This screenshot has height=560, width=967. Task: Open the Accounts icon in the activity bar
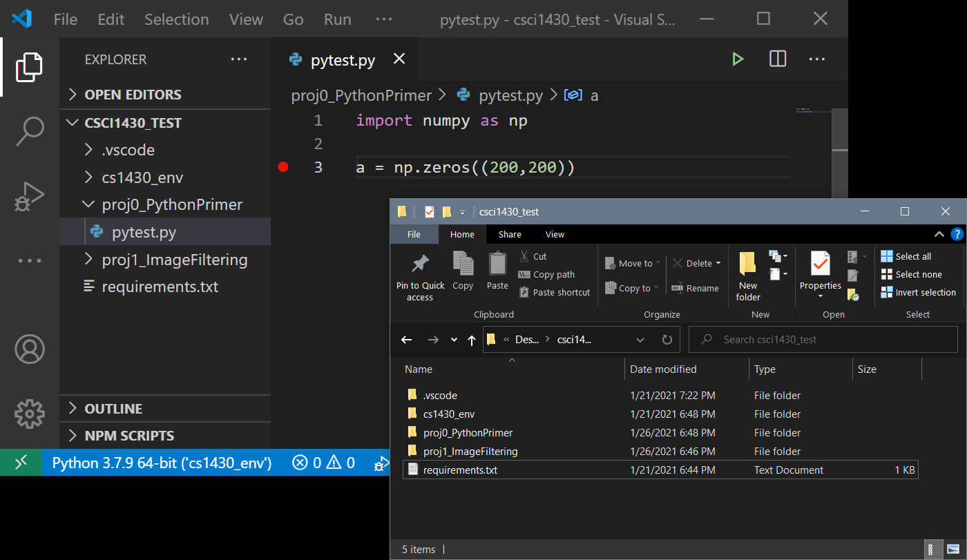pos(29,349)
